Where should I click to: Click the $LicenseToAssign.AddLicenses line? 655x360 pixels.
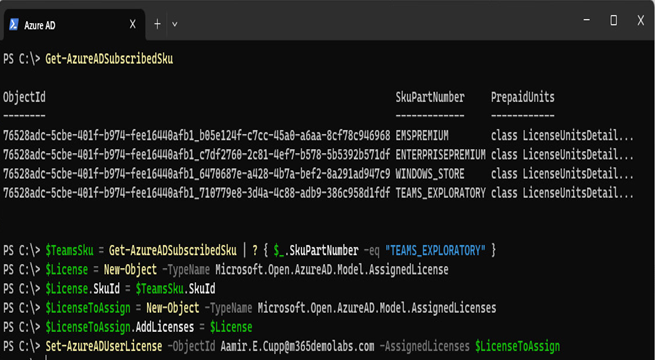127,327
